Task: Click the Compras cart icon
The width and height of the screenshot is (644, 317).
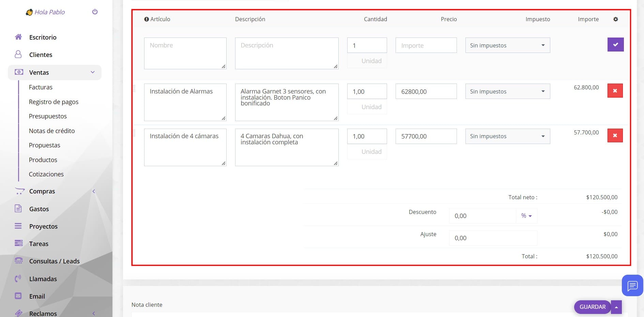Action: [19, 191]
